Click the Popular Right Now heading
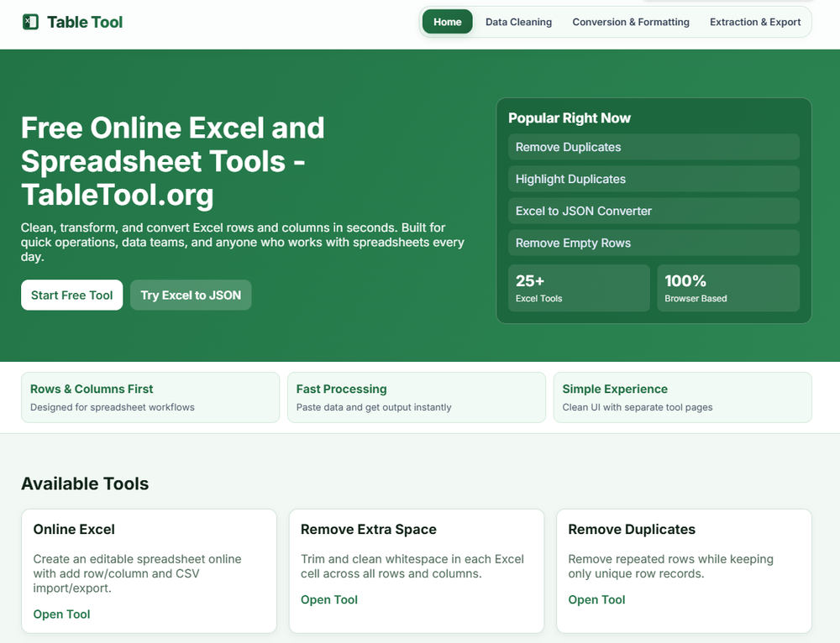Viewport: 840px width, 643px height. tap(569, 118)
